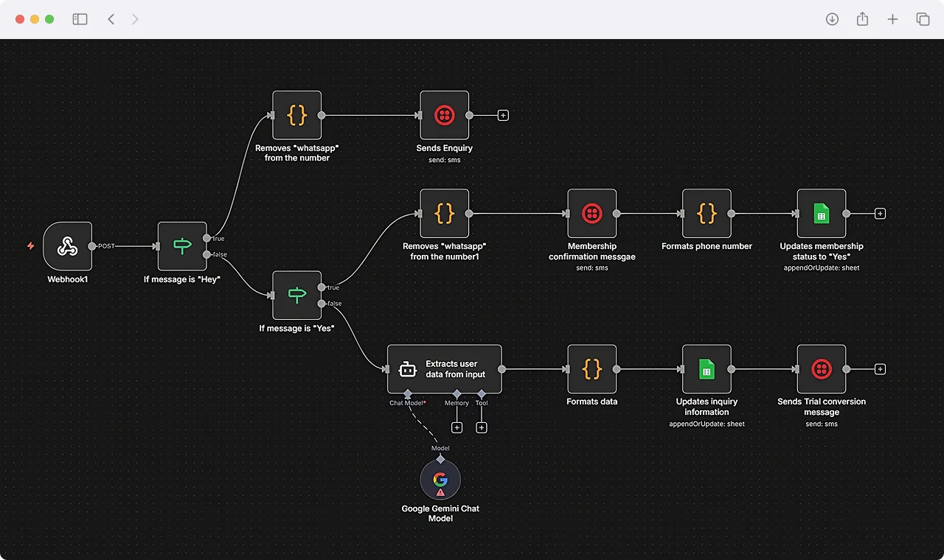Show the tab overview

click(x=923, y=19)
